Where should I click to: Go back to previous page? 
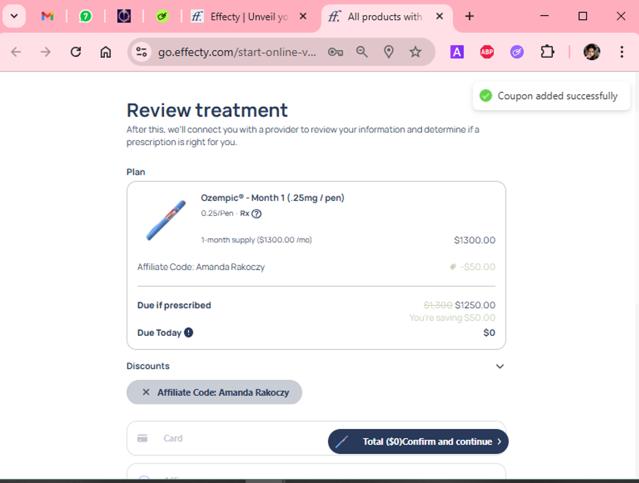pos(16,52)
